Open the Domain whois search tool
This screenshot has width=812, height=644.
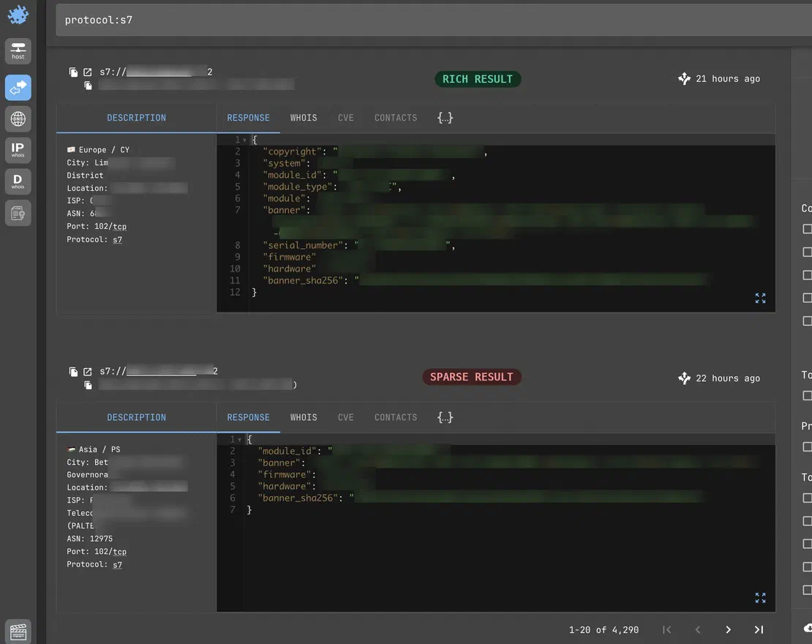(18, 181)
